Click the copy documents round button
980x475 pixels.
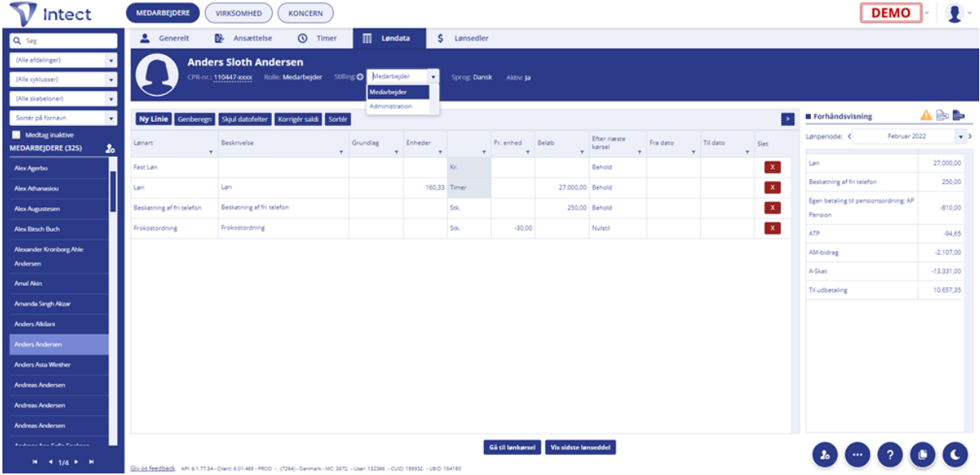[x=922, y=453]
